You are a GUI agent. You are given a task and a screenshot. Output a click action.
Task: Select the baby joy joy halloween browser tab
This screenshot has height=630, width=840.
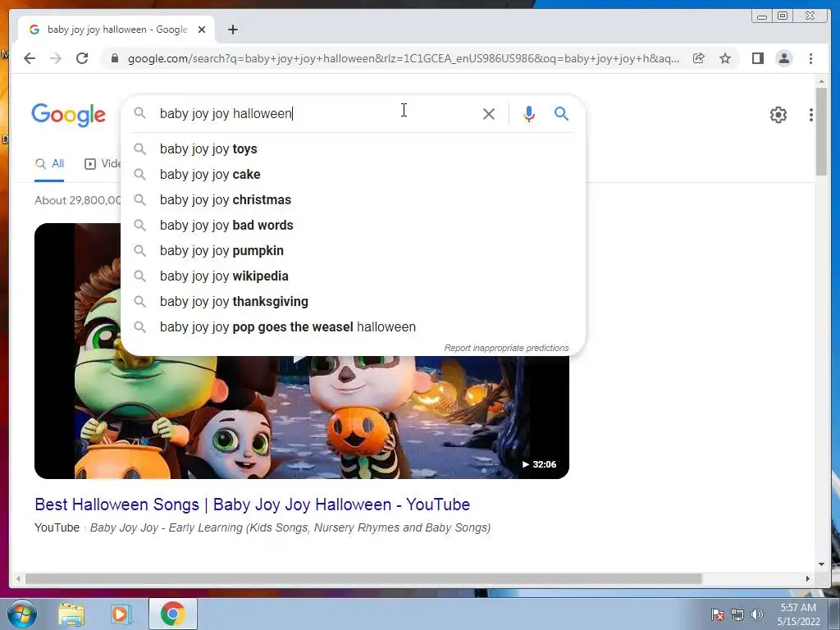coord(116,30)
